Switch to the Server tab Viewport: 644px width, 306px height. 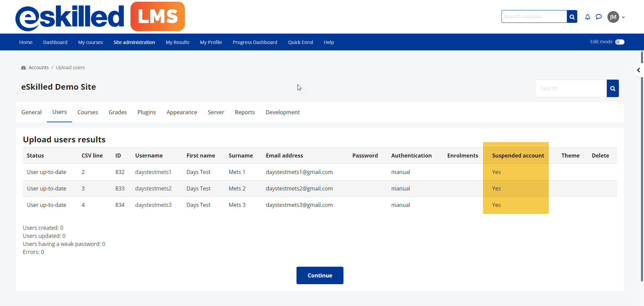coord(216,112)
